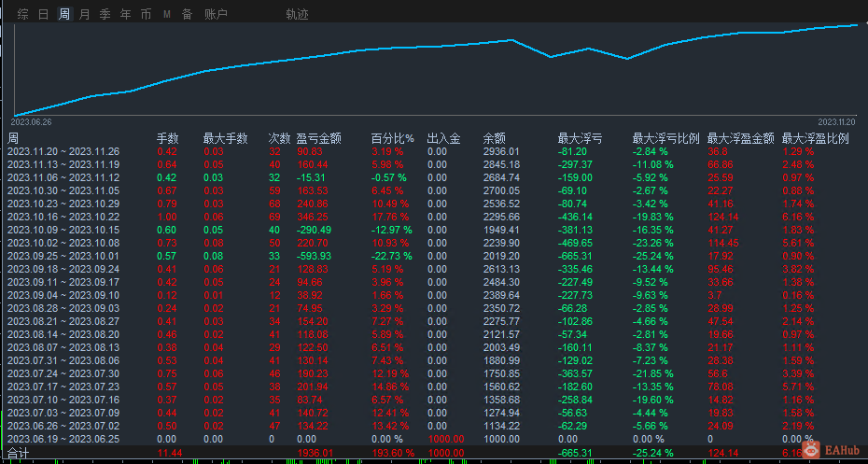Open the 币 currency tab

click(x=147, y=14)
